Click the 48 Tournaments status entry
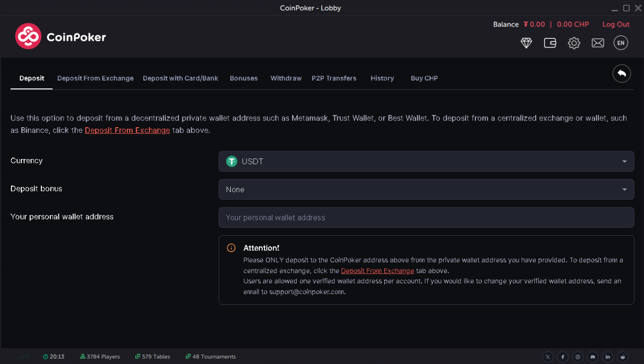This screenshot has width=644, height=364. pyautogui.click(x=210, y=357)
